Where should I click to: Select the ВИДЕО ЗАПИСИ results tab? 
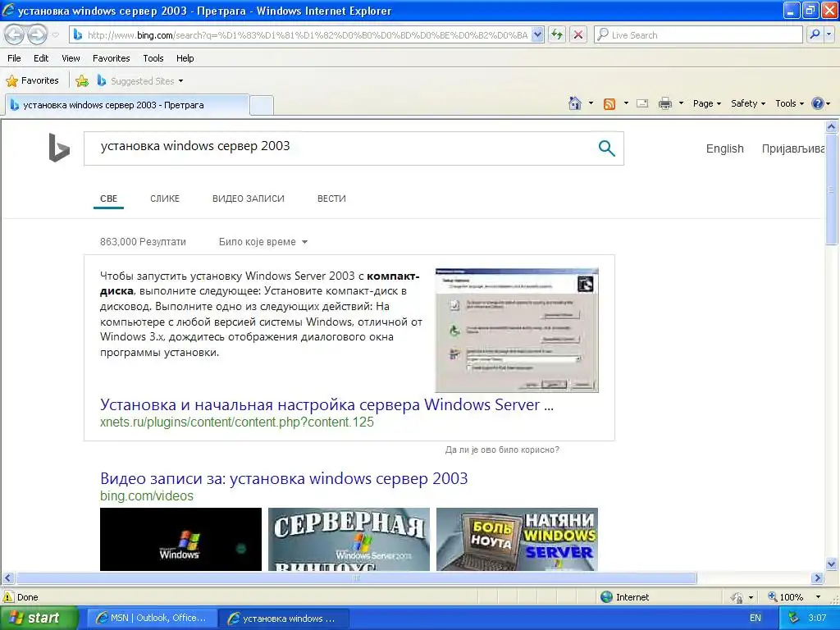click(248, 199)
